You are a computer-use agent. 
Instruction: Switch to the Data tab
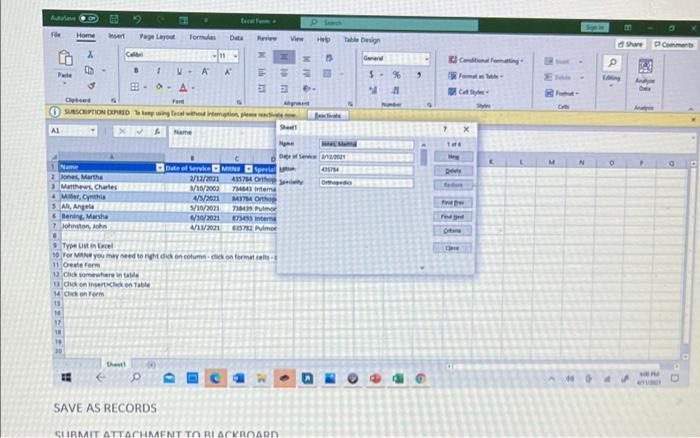pyautogui.click(x=236, y=38)
